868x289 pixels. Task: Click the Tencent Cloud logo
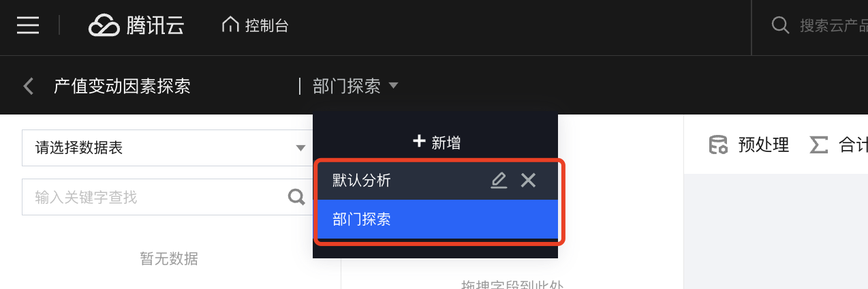[136, 26]
